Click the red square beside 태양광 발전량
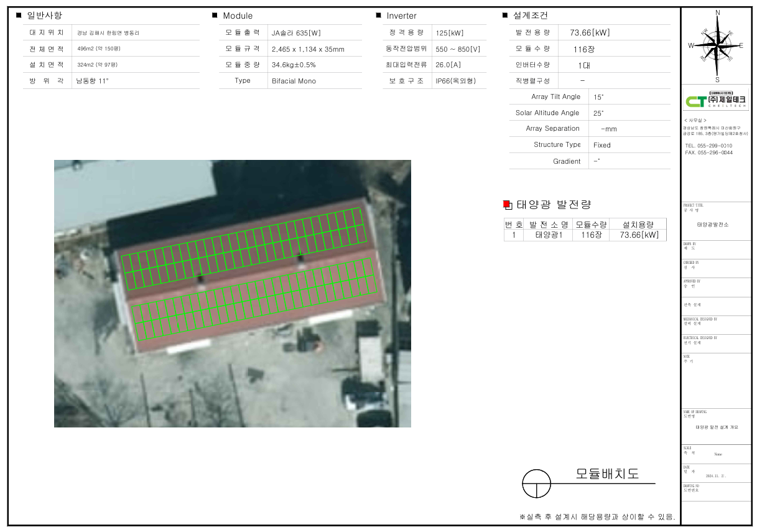Image resolution: width=757 pixels, height=532 pixels. (506, 204)
